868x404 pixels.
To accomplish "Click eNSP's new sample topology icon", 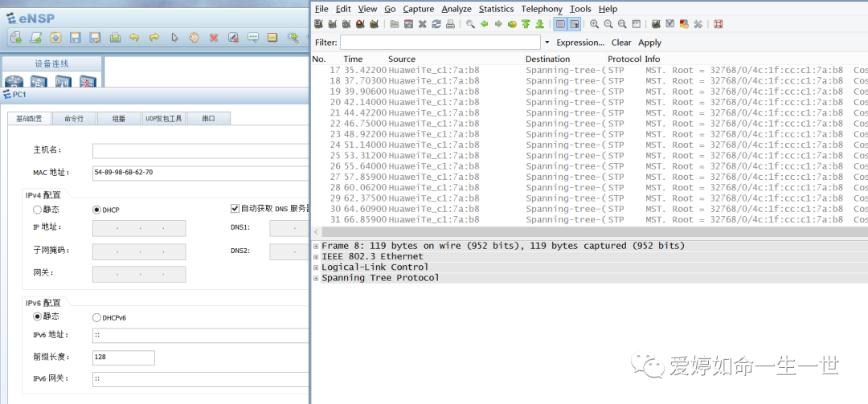I will point(36,38).
